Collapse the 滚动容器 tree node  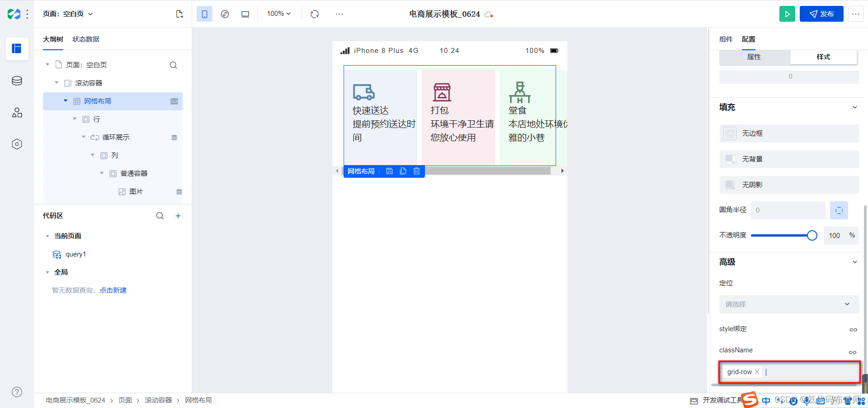coord(57,83)
